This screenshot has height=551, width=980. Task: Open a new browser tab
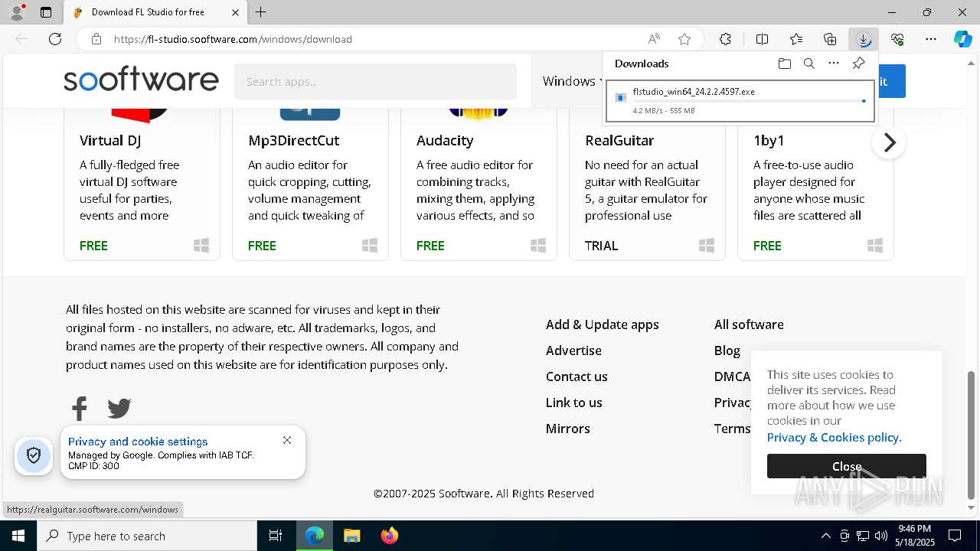(x=261, y=12)
